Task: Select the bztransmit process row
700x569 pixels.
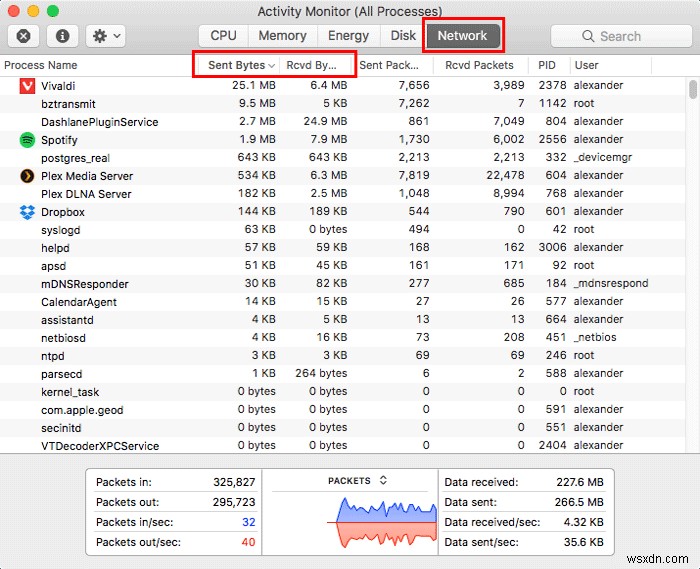Action: (x=342, y=104)
